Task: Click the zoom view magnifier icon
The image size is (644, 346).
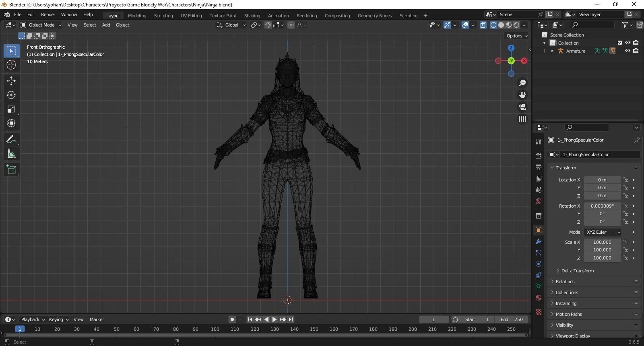Action: point(522,82)
